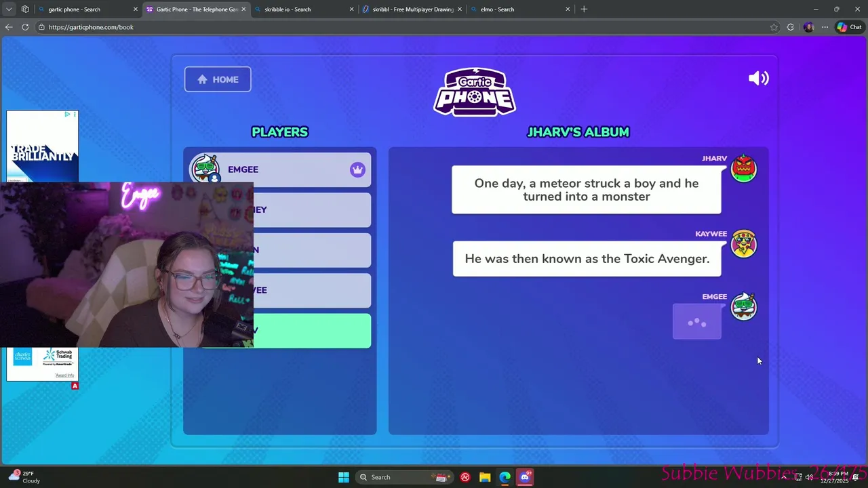Open the browser settings ellipsis menu
The width and height of the screenshot is (868, 488).
point(825,27)
